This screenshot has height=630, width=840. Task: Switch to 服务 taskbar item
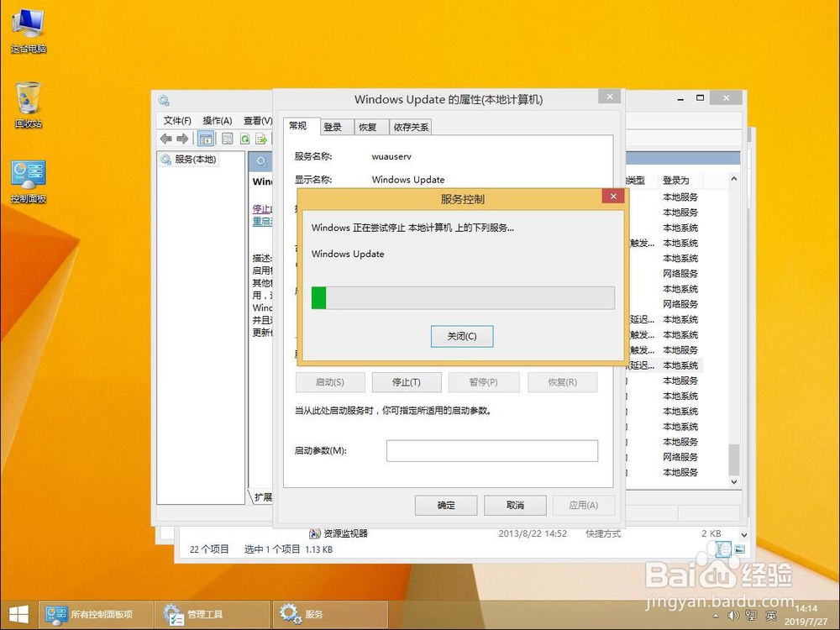[x=330, y=615]
